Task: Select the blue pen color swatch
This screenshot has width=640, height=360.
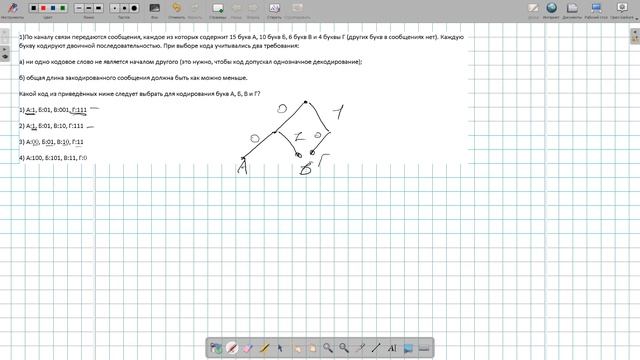Action: 53,8
